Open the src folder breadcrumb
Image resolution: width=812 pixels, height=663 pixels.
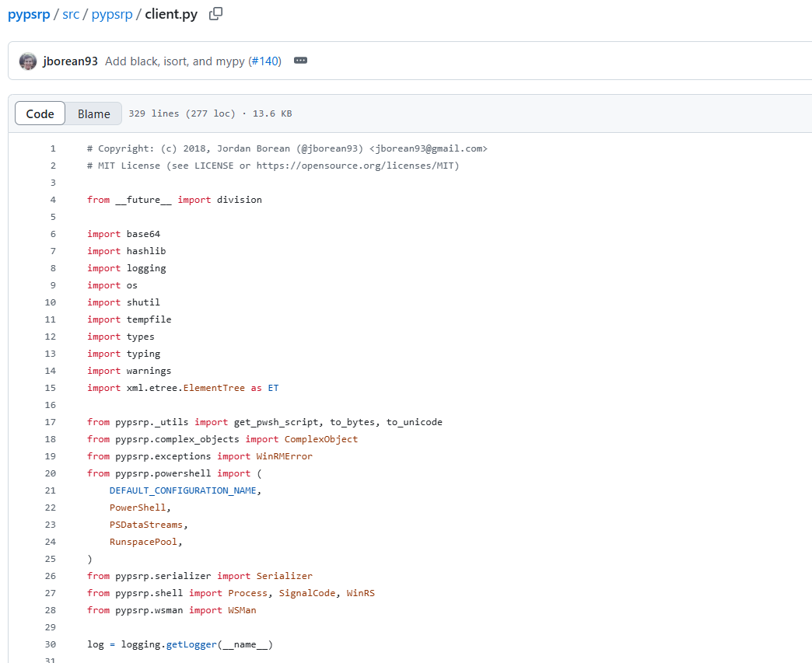point(71,14)
